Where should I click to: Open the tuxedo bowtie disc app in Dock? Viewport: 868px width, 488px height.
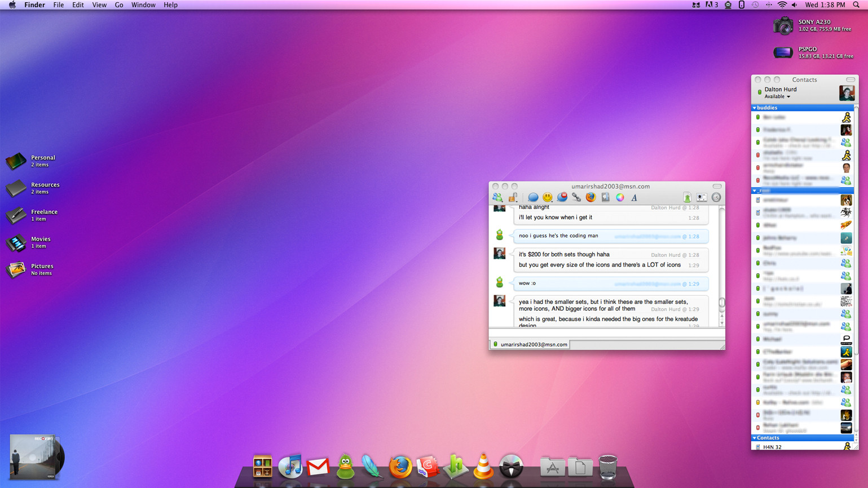[511, 467]
